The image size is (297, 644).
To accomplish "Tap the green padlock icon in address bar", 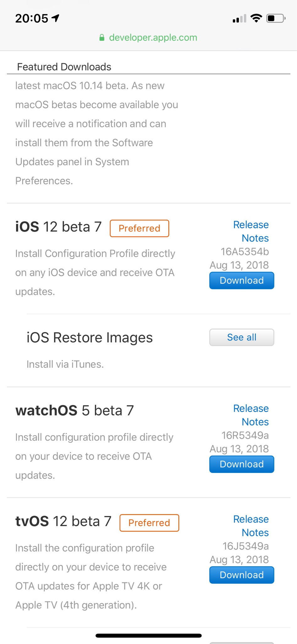I will click(102, 38).
